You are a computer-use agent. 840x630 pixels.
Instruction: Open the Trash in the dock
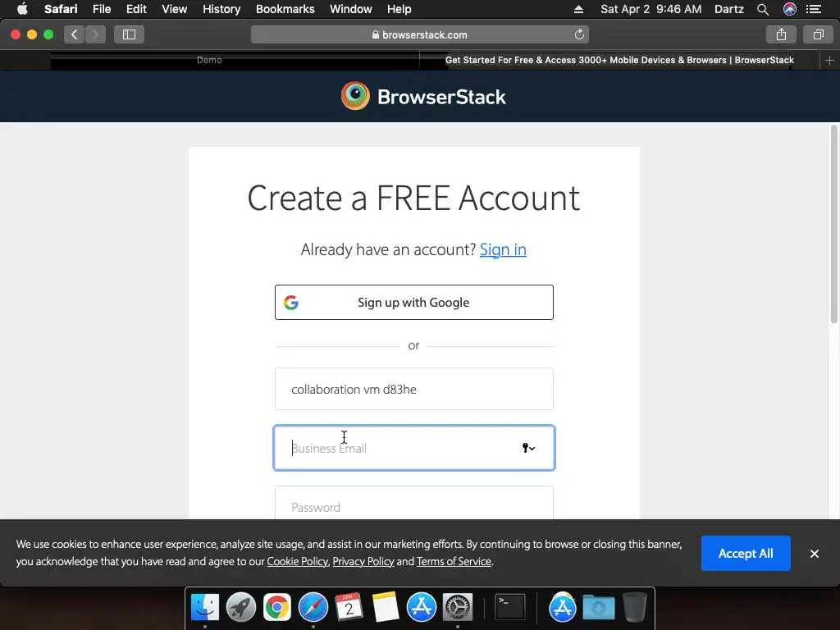pos(635,608)
